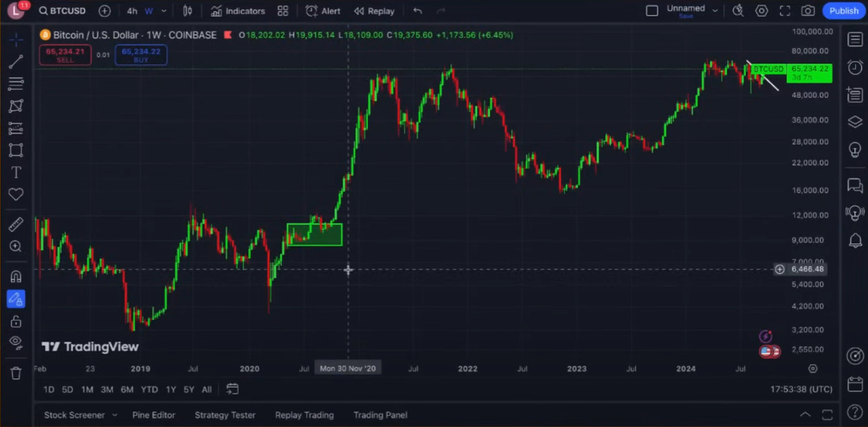Viewport: 868px width, 427px height.
Task: Select the 1Y date range
Action: point(171,390)
